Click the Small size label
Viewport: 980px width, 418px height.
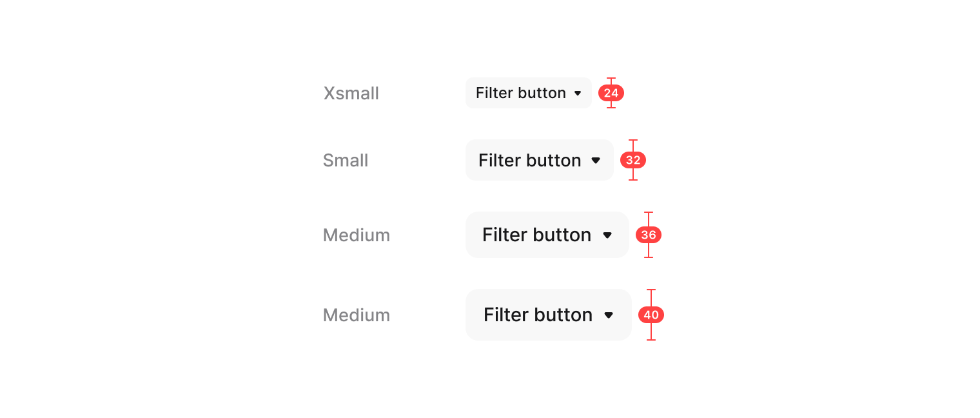tap(346, 161)
